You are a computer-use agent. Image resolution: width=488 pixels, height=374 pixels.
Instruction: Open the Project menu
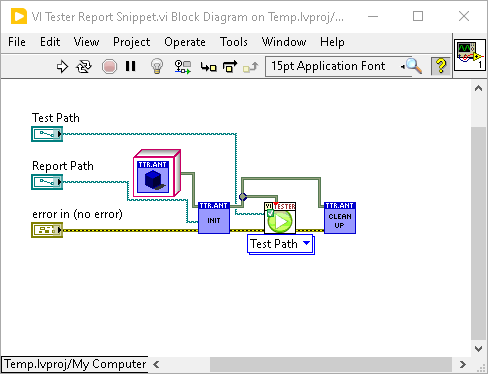coord(132,42)
